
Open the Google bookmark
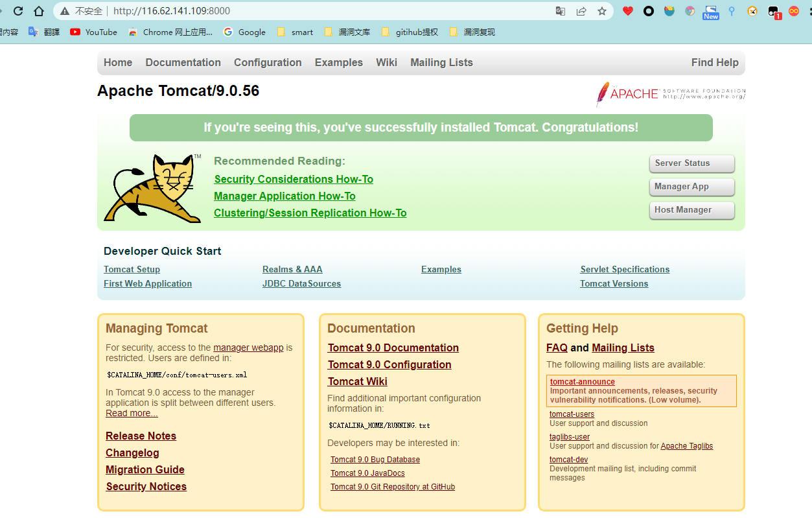[244, 32]
